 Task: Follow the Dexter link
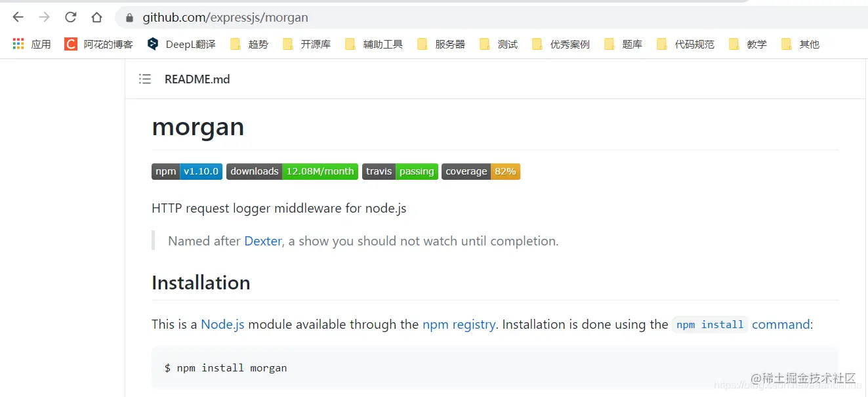tap(263, 241)
